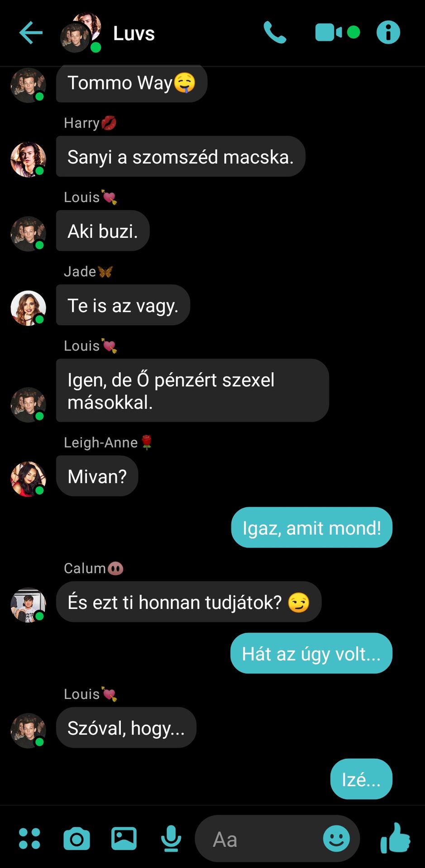This screenshot has width=425, height=868.
Task: Open the photo gallery picker
Action: coord(124,839)
